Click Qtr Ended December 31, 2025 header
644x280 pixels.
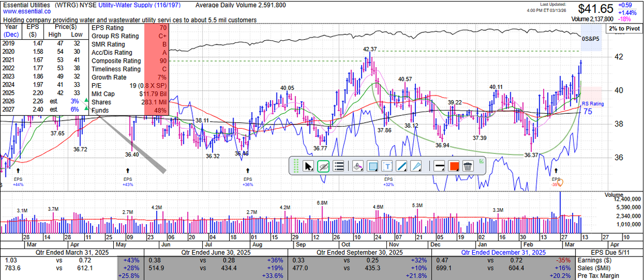point(504,252)
